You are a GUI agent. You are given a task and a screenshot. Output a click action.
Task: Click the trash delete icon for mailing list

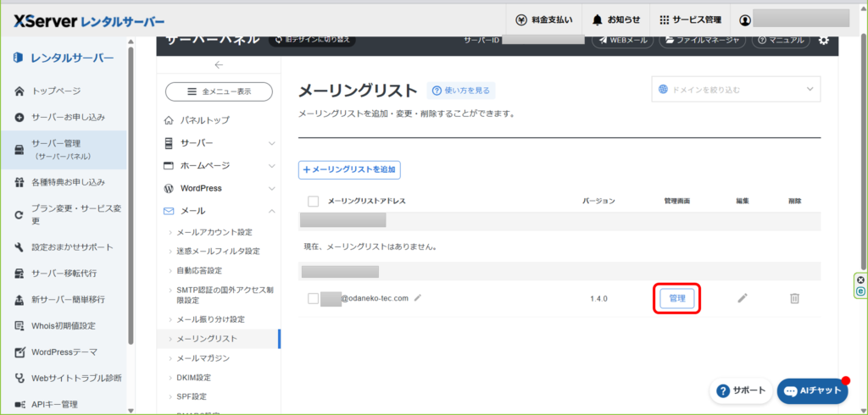(x=794, y=298)
